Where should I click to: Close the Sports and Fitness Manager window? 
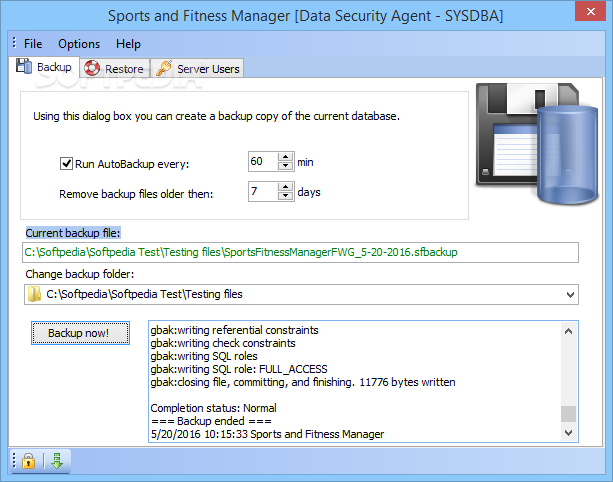pos(590,11)
